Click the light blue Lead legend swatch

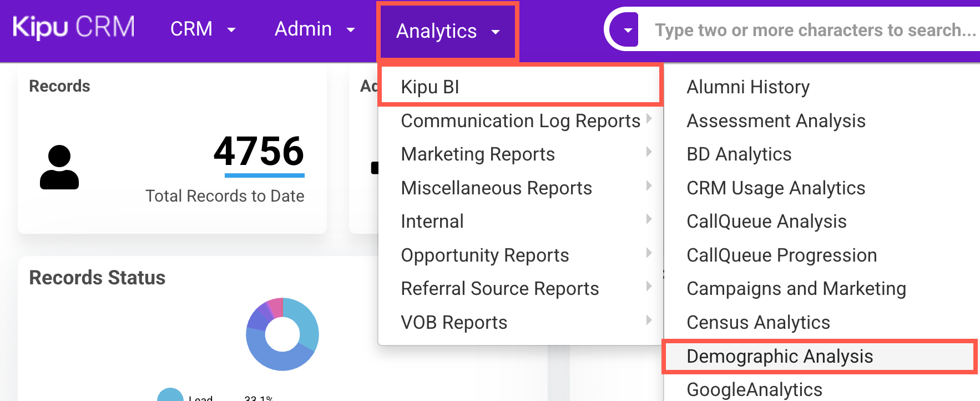170,396
